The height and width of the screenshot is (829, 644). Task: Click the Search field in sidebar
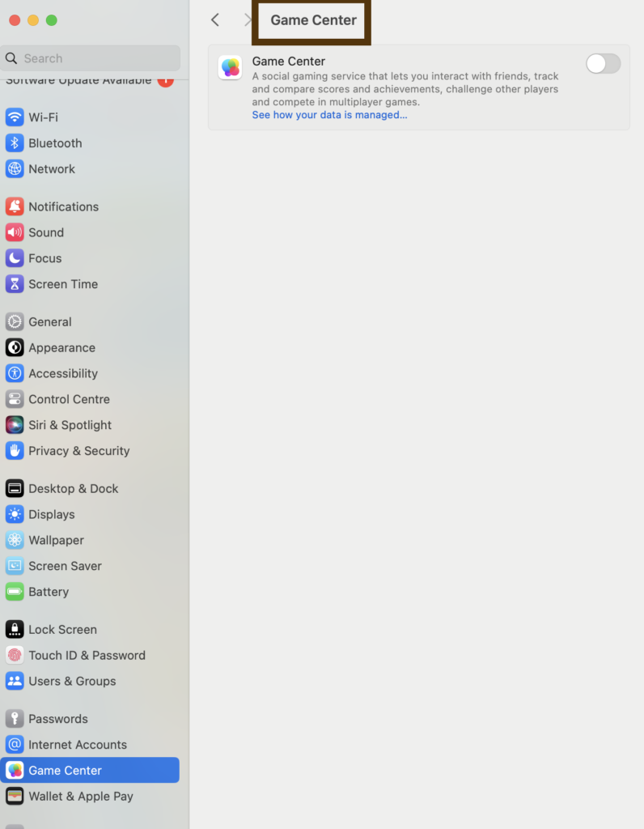click(91, 58)
